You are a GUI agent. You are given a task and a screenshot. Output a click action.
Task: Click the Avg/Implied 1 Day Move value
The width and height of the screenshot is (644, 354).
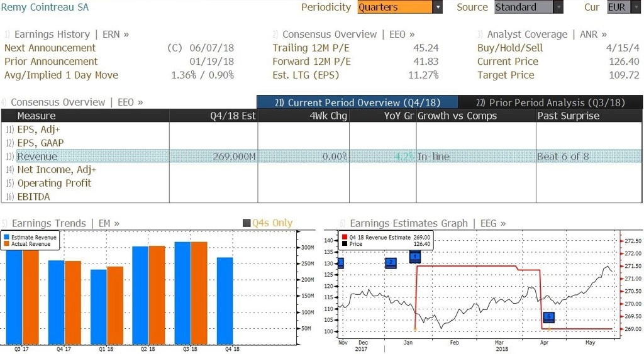coord(203,75)
